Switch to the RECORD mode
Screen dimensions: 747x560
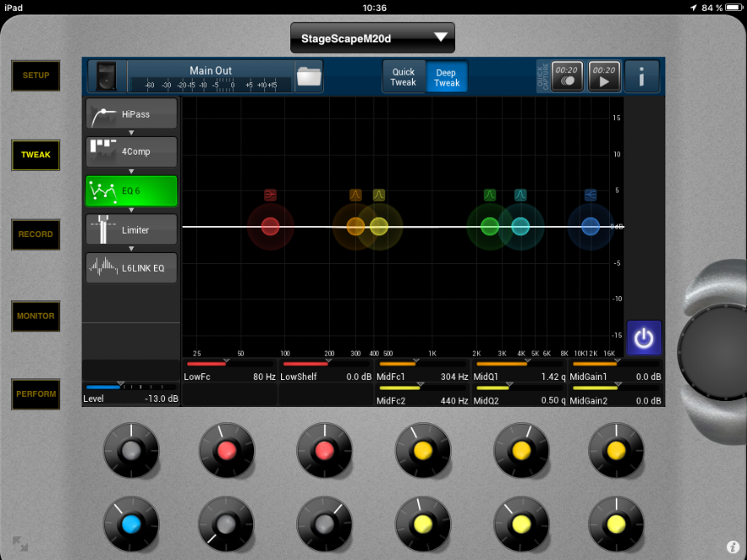[x=35, y=235]
